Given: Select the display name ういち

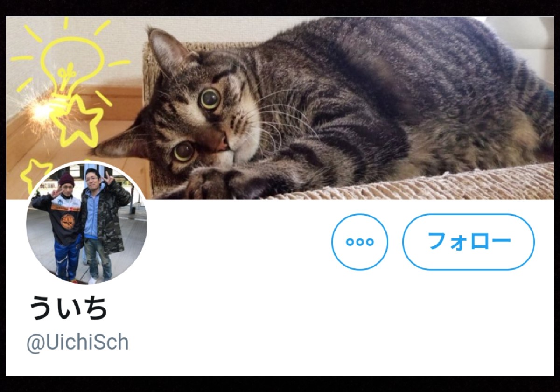Looking at the screenshot, I should tap(69, 308).
